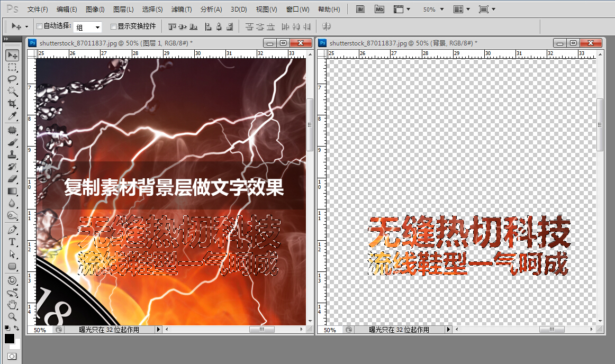Viewport: 615px width, 364px height.
Task: Select the Lasso tool
Action: [x=13, y=79]
